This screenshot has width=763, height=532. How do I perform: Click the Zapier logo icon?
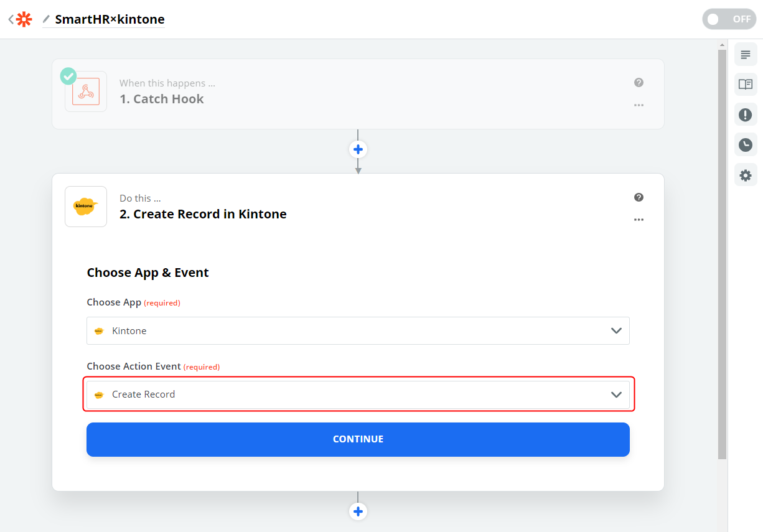pyautogui.click(x=24, y=19)
